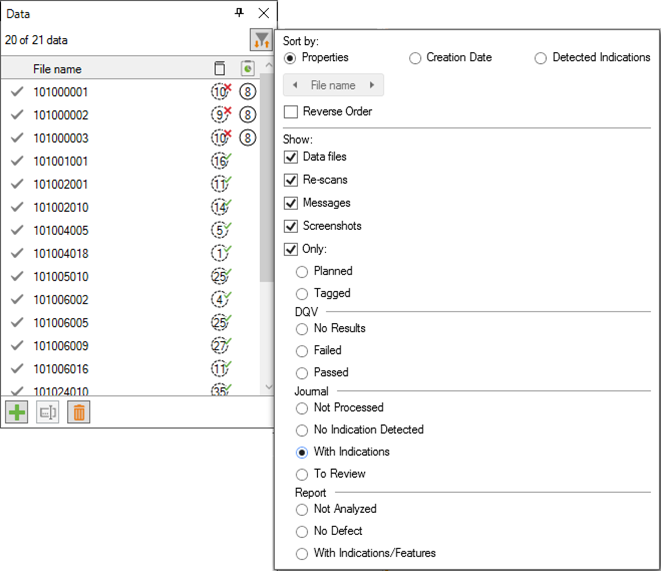Click the rename icon in bottom toolbar
661x571 pixels.
[x=47, y=412]
